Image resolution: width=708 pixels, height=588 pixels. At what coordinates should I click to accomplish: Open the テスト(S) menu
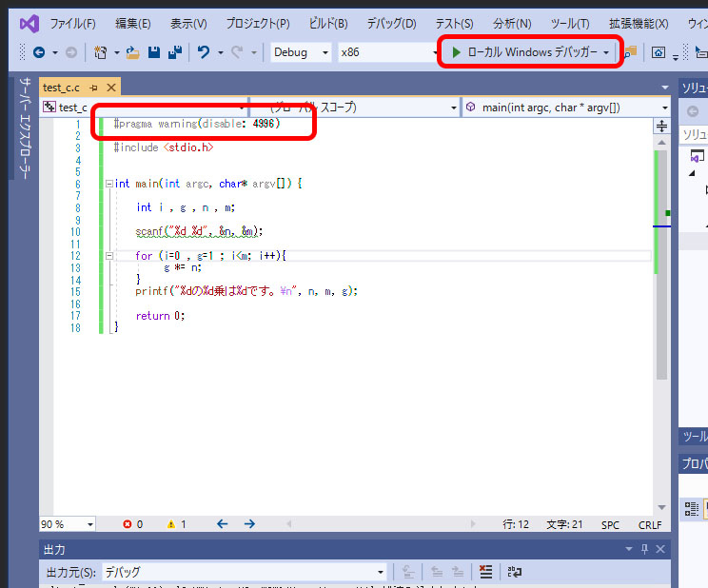click(454, 24)
